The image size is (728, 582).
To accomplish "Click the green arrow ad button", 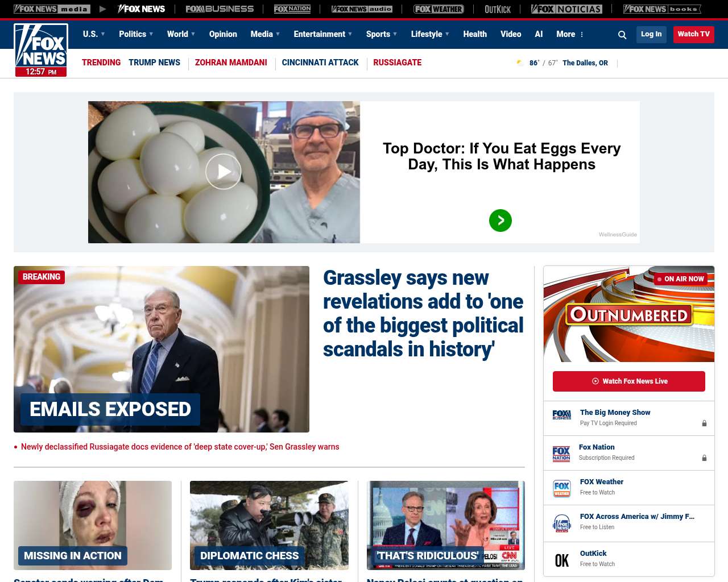I will (x=500, y=221).
